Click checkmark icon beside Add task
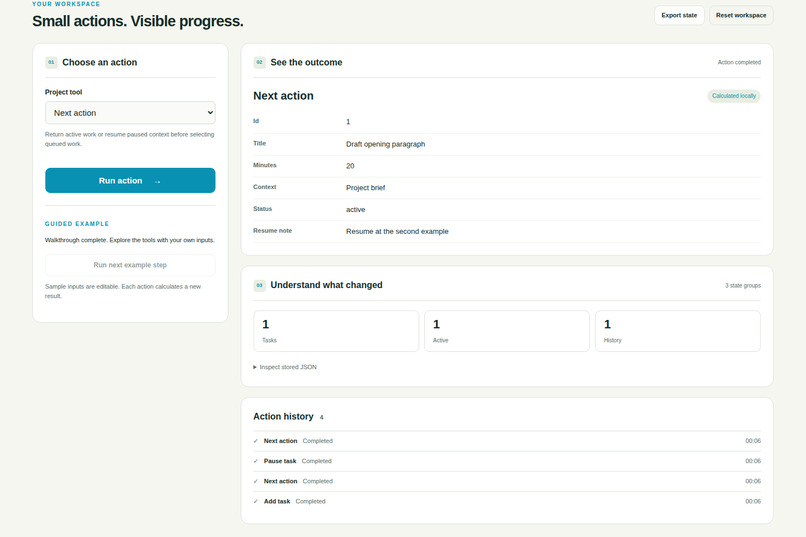The width and height of the screenshot is (806, 537). tap(255, 502)
